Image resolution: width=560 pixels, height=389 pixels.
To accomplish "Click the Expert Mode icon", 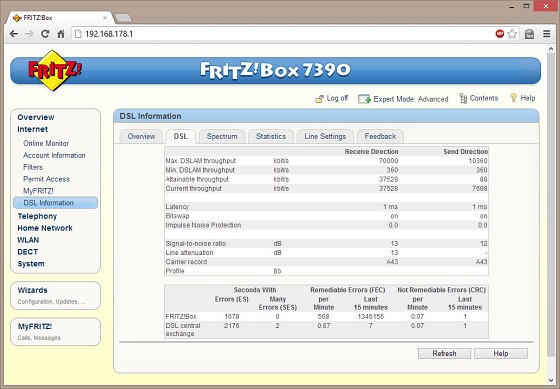I will coord(364,99).
